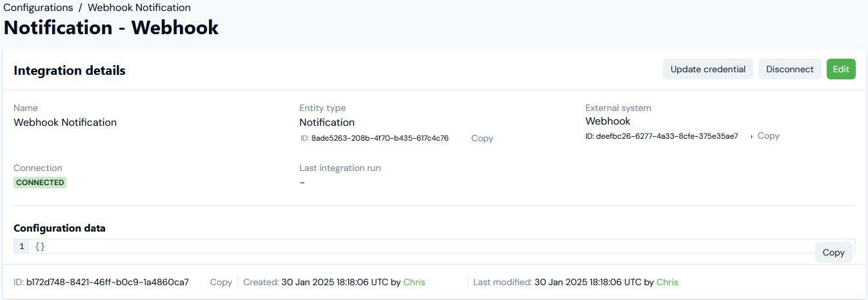Open the Chris link next to Created
The width and height of the screenshot is (868, 300).
(x=414, y=282)
